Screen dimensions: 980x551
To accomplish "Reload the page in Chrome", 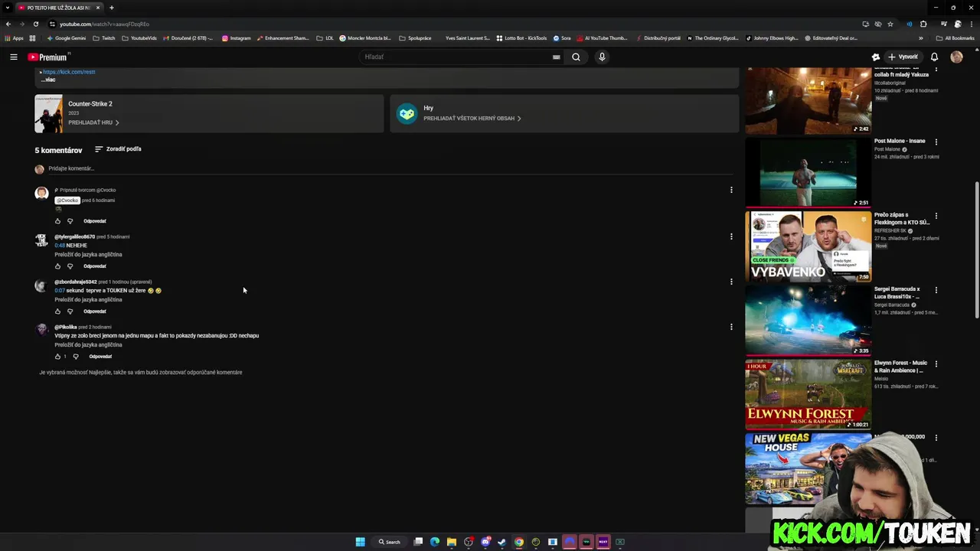I will (35, 24).
